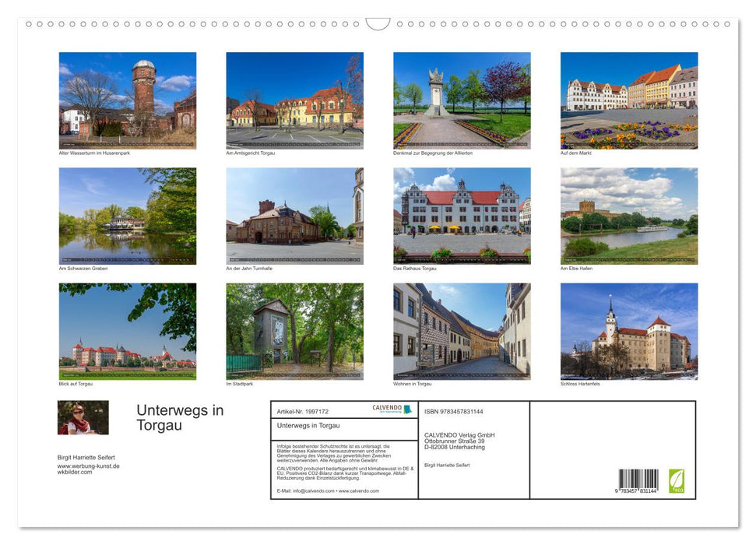Expand the 'An der Jahn Turnhalle' image
Image resolution: width=756 pixels, height=545 pixels.
coord(294,216)
